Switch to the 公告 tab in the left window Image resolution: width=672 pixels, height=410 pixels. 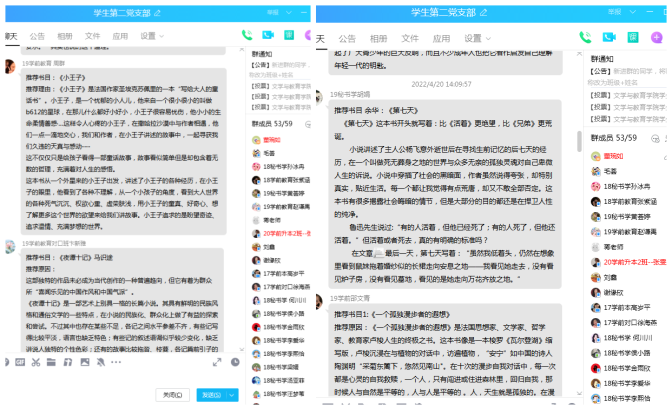pyautogui.click(x=37, y=35)
